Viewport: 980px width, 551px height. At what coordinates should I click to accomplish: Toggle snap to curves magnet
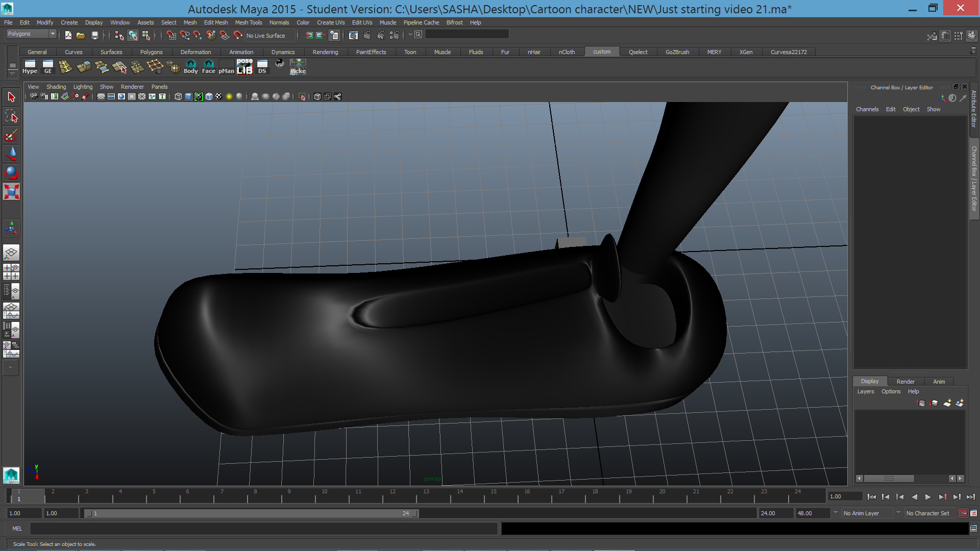[185, 35]
